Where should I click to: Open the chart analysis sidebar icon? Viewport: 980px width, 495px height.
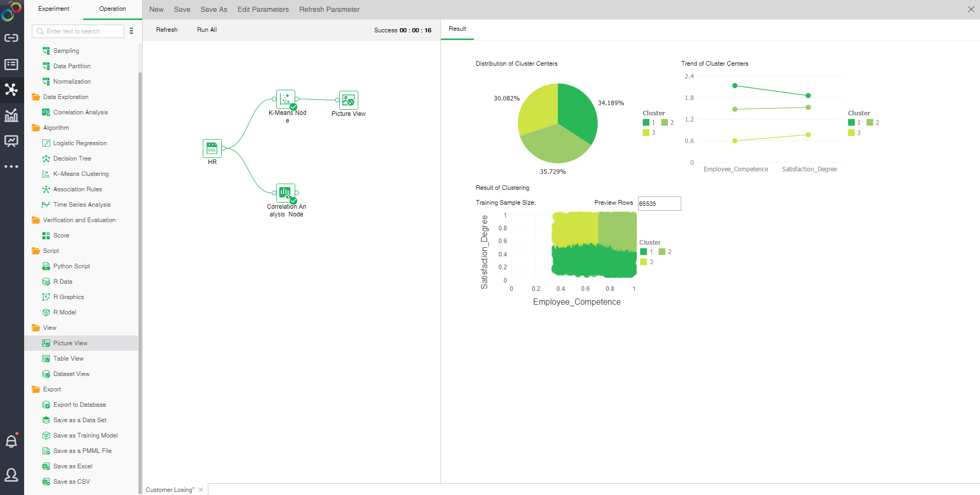(11, 115)
